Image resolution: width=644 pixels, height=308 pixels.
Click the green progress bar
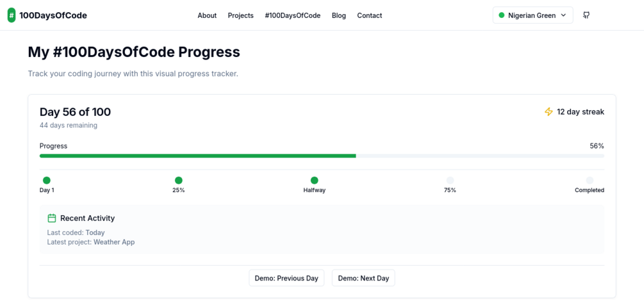click(197, 156)
